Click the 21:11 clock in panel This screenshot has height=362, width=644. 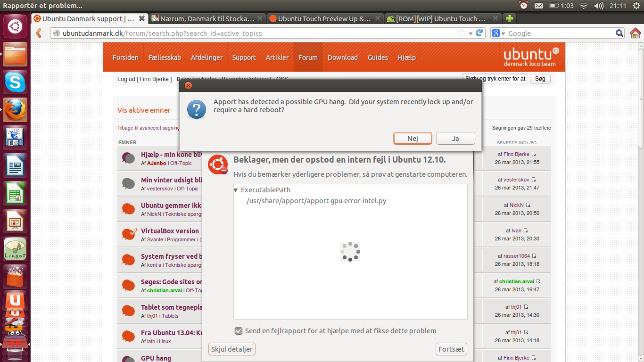[x=618, y=6]
